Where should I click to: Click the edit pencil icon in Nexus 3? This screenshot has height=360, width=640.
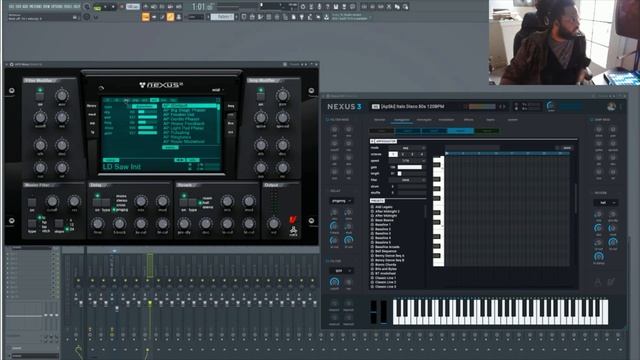(x=611, y=282)
